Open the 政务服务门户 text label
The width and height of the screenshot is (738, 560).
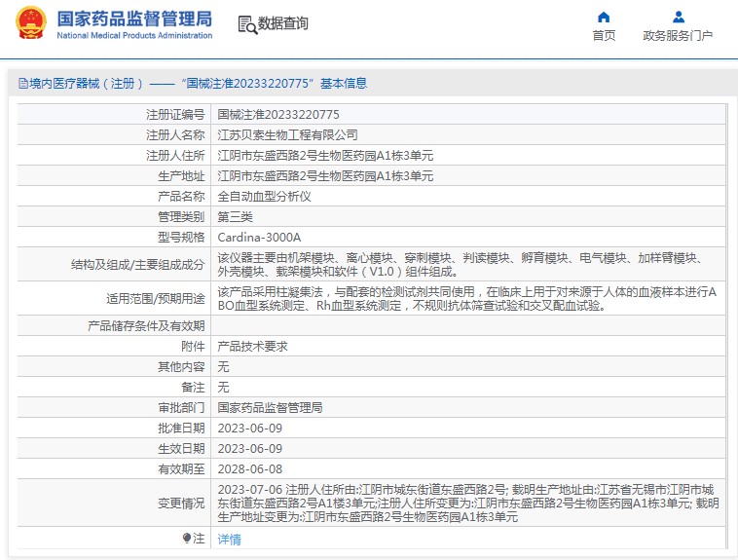pyautogui.click(x=678, y=36)
